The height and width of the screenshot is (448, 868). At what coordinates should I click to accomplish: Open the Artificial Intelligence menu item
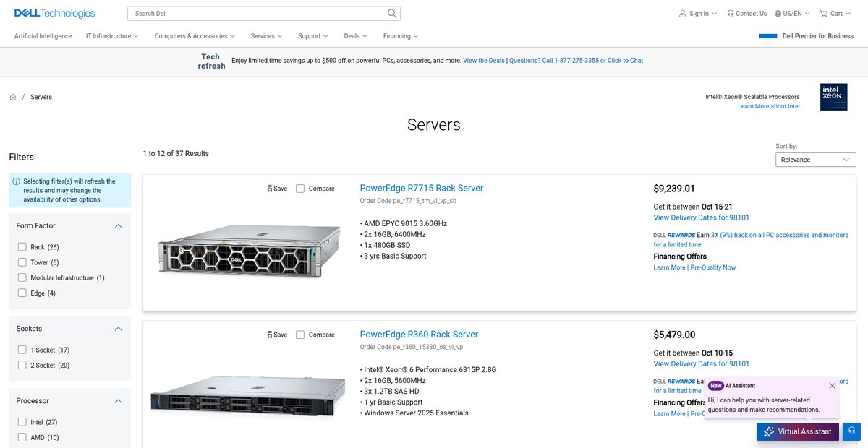pos(43,36)
